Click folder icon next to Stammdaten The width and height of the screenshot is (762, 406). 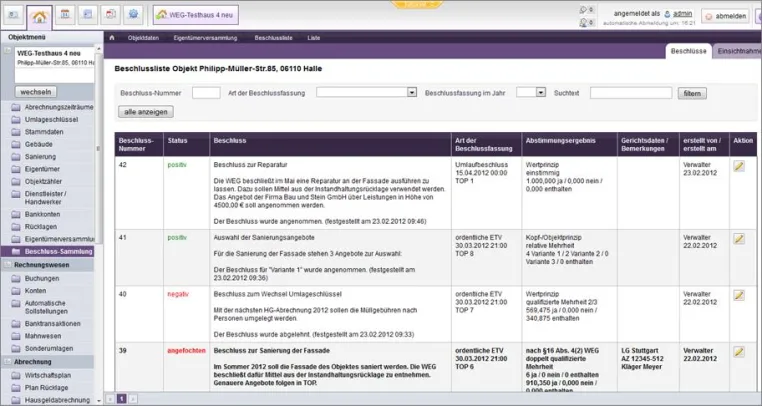(x=16, y=132)
